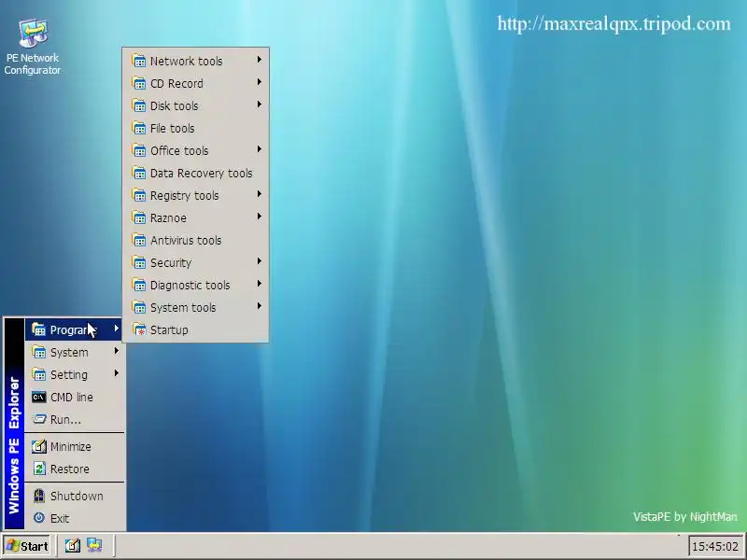Click the System tools folder icon

click(138, 307)
